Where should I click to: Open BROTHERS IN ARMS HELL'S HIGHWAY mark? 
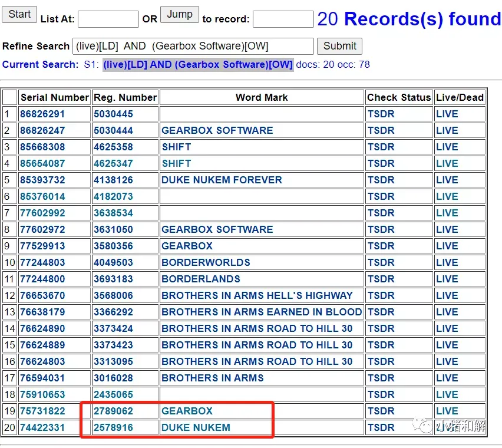(x=257, y=295)
